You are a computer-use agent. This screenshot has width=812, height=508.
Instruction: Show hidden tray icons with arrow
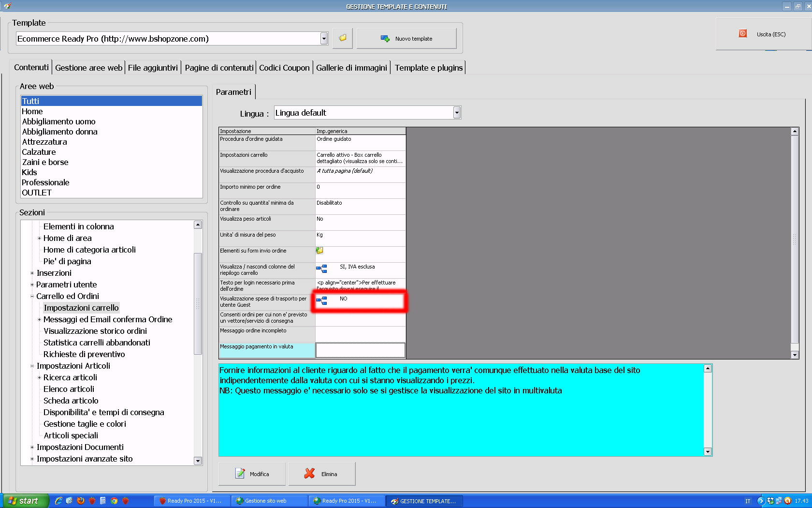(761, 501)
